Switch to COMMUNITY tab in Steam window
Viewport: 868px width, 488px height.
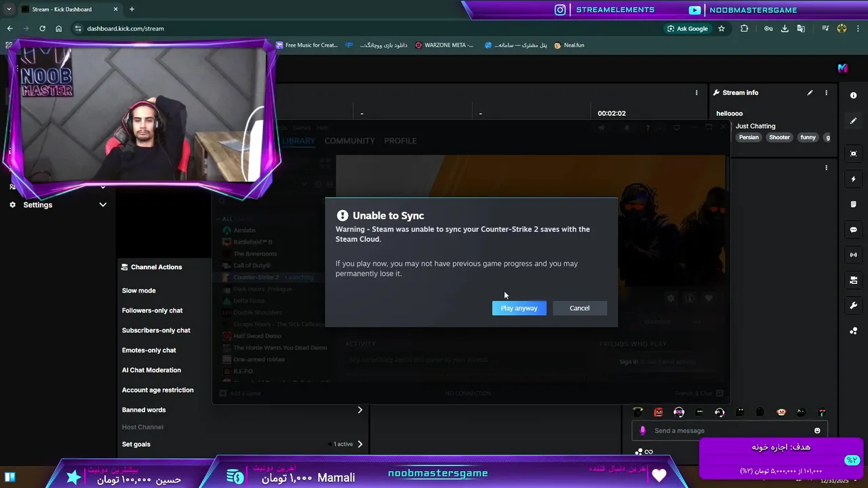tap(349, 141)
